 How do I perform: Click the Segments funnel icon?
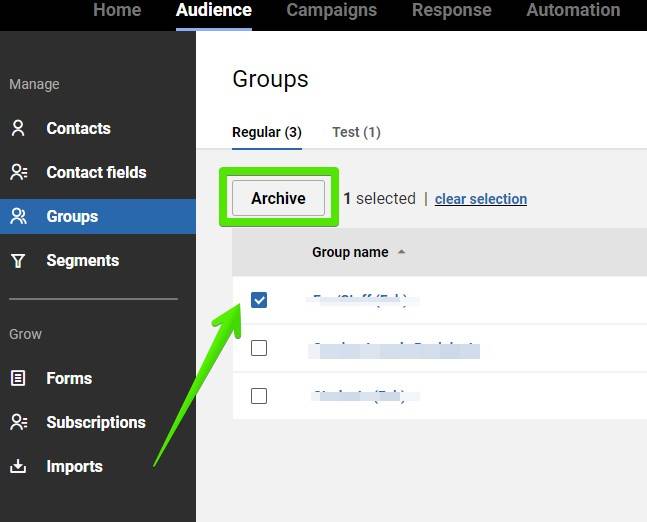(18, 260)
